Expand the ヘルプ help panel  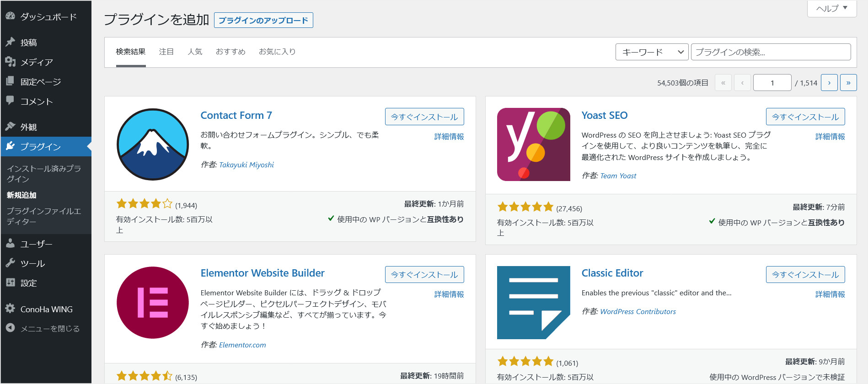[x=831, y=8]
